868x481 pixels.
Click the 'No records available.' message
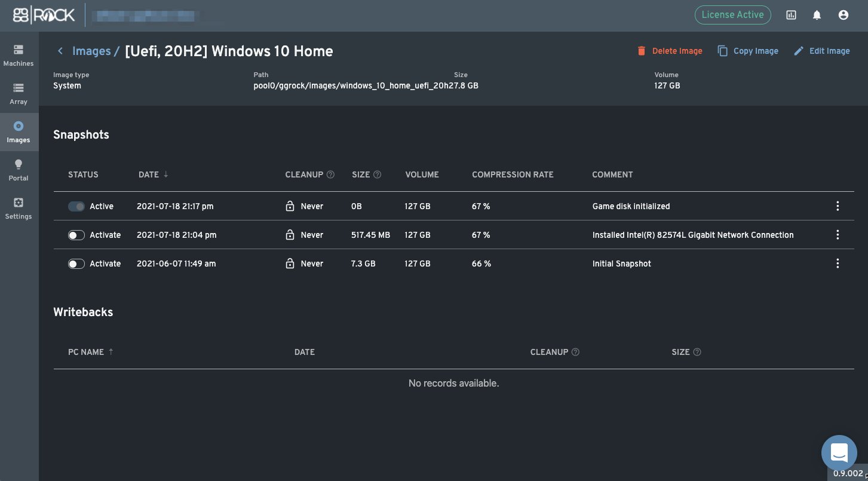coord(453,383)
